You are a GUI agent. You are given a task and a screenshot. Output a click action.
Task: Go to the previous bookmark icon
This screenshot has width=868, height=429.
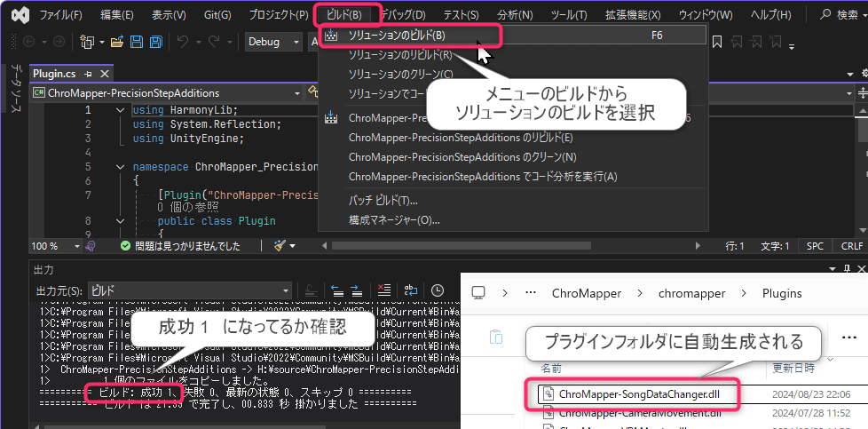click(737, 42)
